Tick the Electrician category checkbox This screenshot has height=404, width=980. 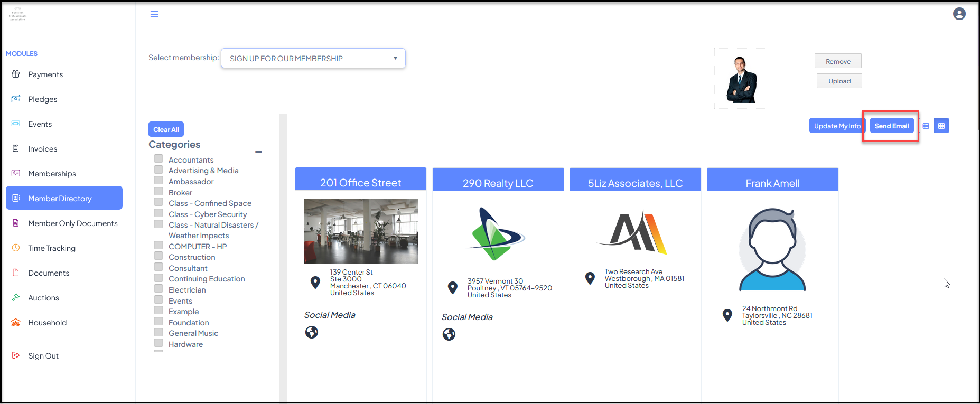158,288
